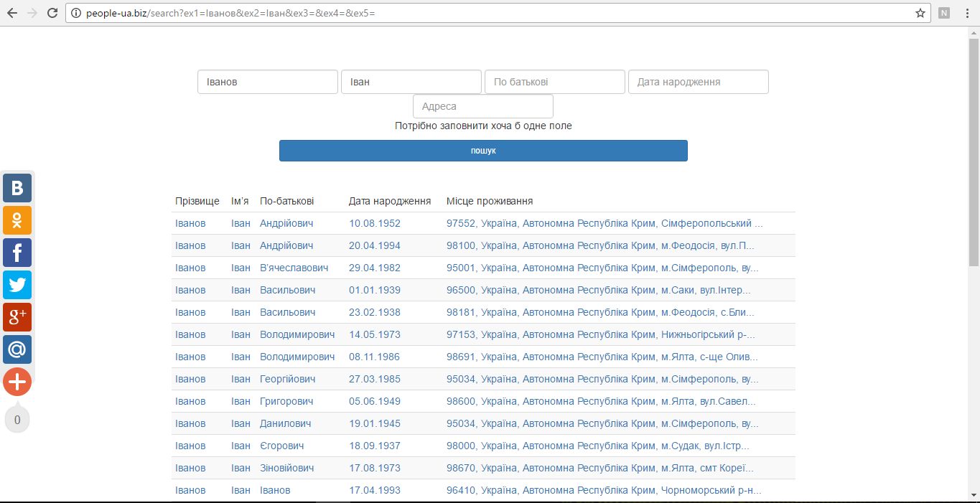Viewport: 980px width, 503px height.
Task: Click the blue пошук search button
Action: point(483,151)
